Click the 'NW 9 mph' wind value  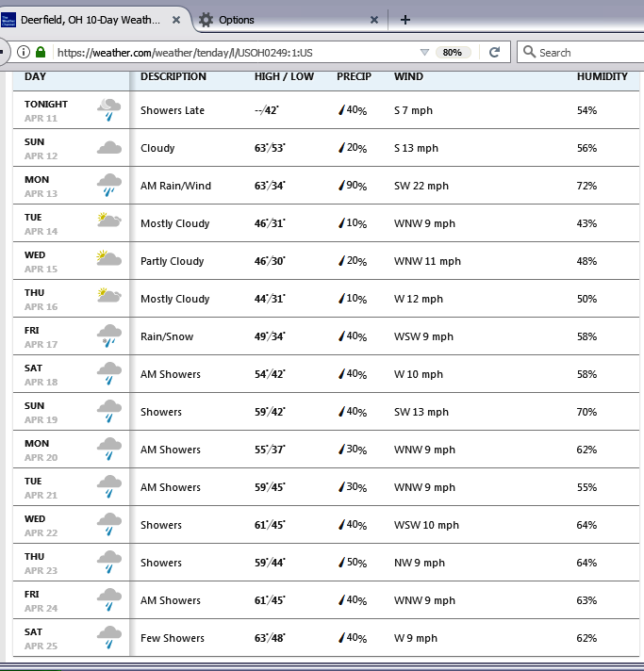coord(420,563)
